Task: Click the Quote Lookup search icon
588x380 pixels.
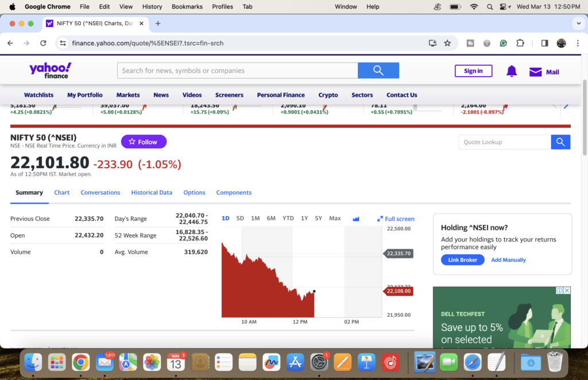Action: 560,142
